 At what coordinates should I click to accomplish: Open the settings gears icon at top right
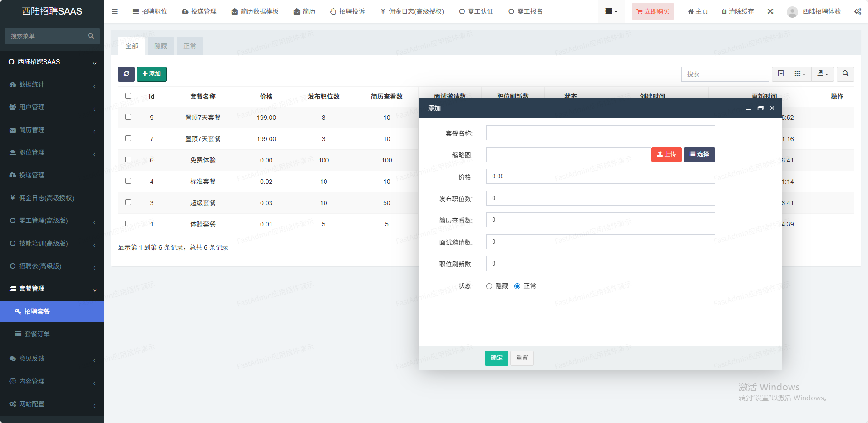point(858,11)
